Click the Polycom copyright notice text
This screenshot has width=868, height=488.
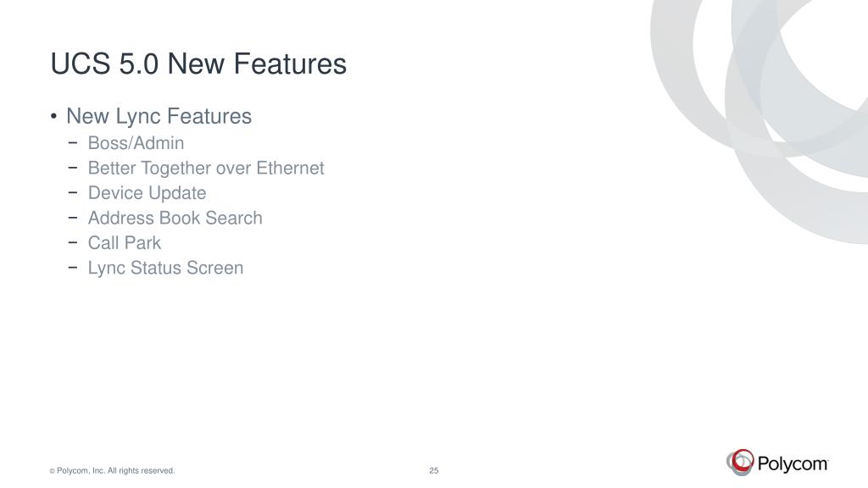113,470
